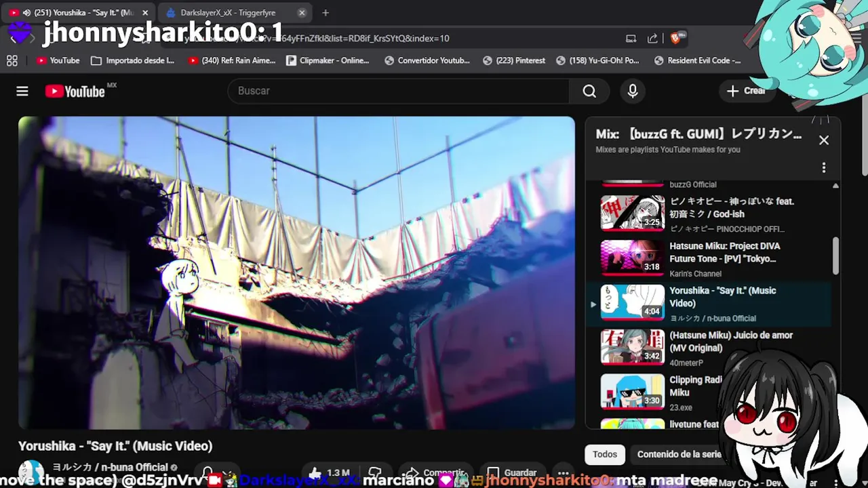
Task: Go to YouTube home via logo
Action: coord(75,91)
